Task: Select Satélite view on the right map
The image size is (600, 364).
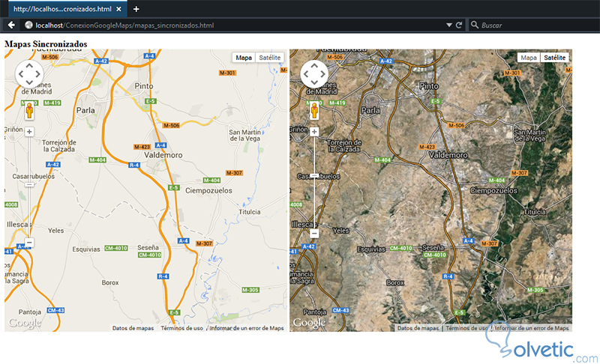Action: [x=555, y=58]
